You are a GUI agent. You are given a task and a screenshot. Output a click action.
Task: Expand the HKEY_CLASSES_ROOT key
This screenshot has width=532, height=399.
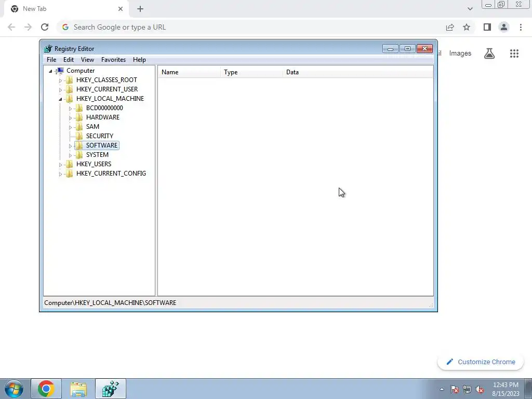60,81
